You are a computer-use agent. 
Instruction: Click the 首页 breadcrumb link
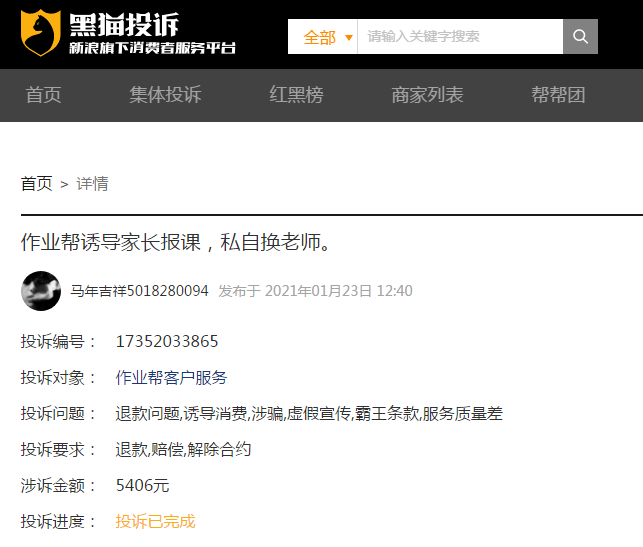pyautogui.click(x=36, y=184)
